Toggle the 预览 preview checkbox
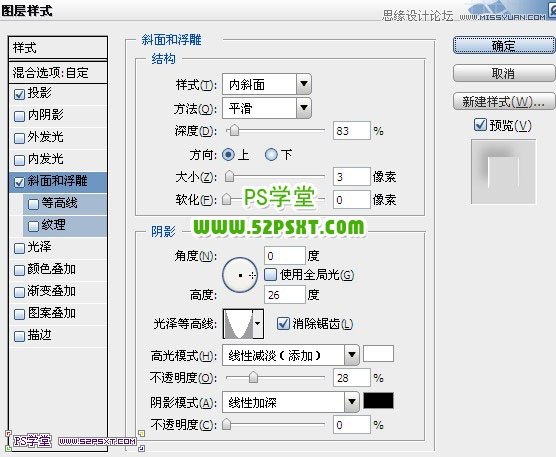 click(480, 125)
